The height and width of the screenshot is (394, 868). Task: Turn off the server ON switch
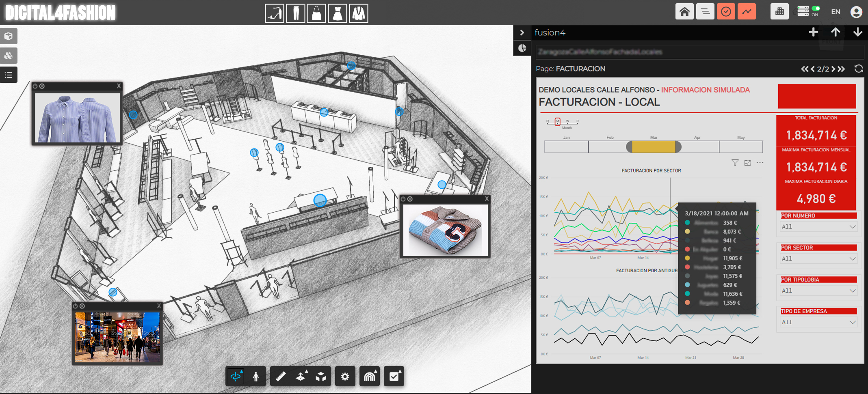click(815, 9)
